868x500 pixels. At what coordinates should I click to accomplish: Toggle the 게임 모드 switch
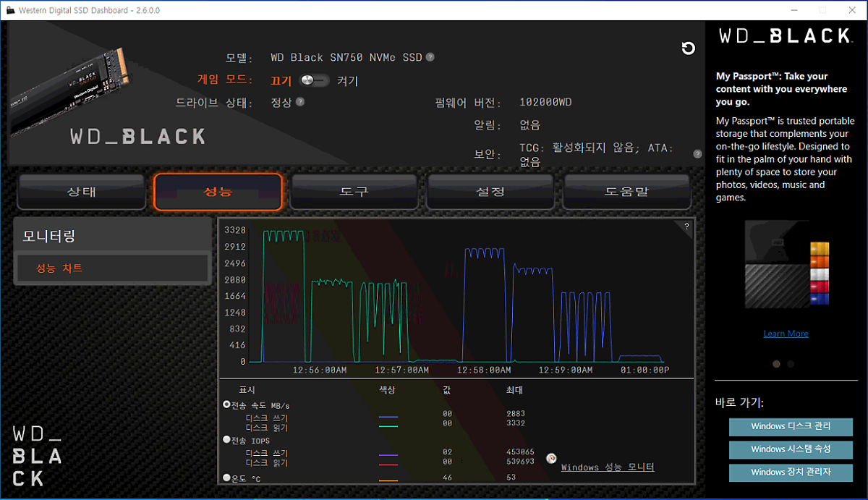click(314, 80)
